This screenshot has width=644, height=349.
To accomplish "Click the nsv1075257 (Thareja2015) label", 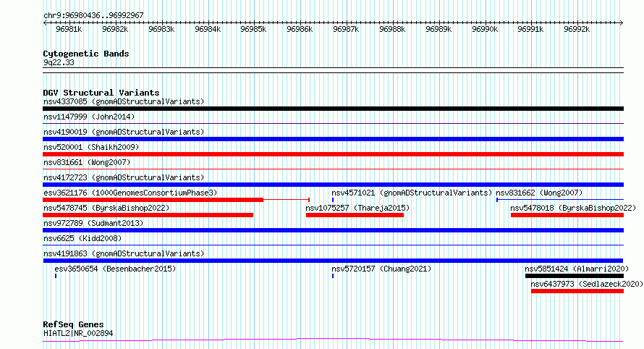I will point(357,208).
